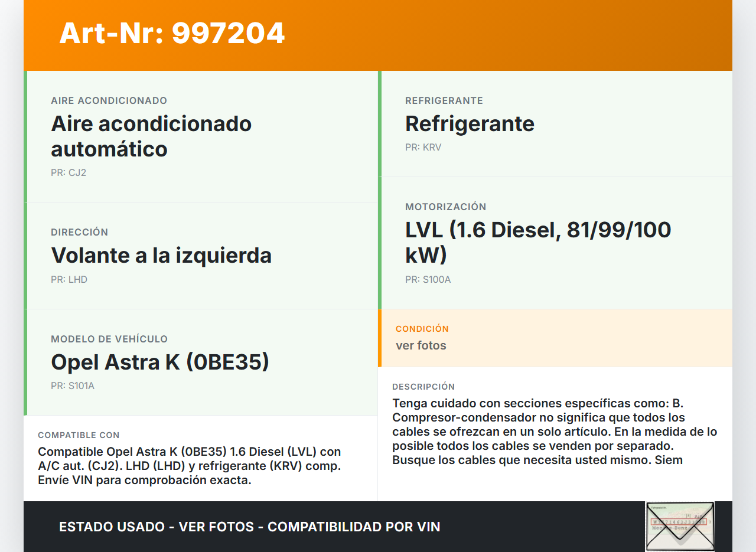Click the small AIRE ACONDICIONADO category label
The height and width of the screenshot is (552, 756).
[109, 101]
